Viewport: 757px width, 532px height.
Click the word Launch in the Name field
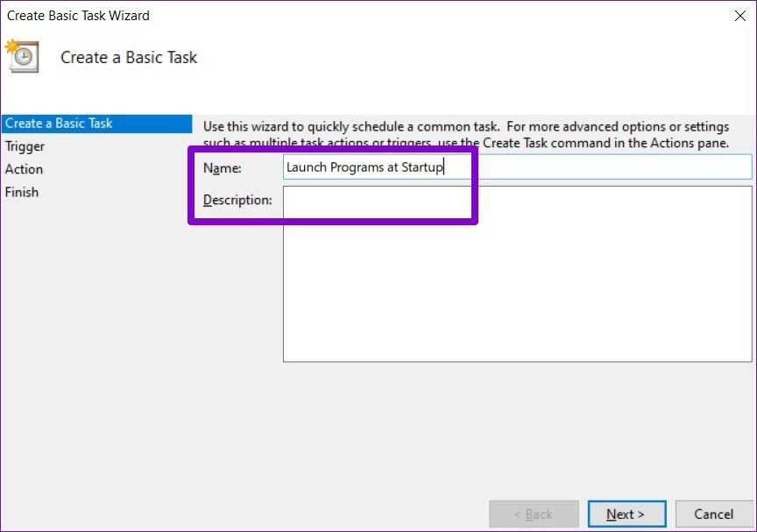coord(307,167)
